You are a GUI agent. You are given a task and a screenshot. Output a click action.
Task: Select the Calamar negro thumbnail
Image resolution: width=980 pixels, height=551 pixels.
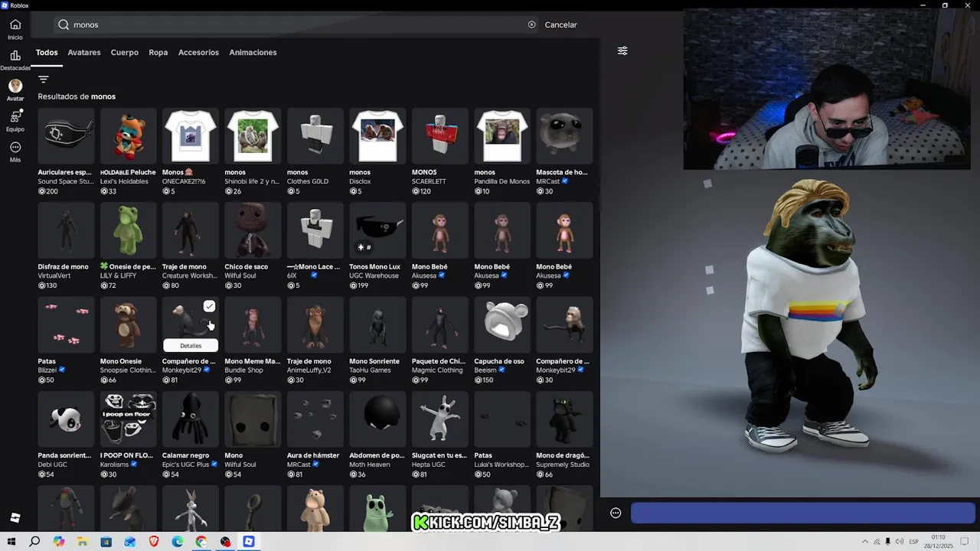(x=191, y=419)
